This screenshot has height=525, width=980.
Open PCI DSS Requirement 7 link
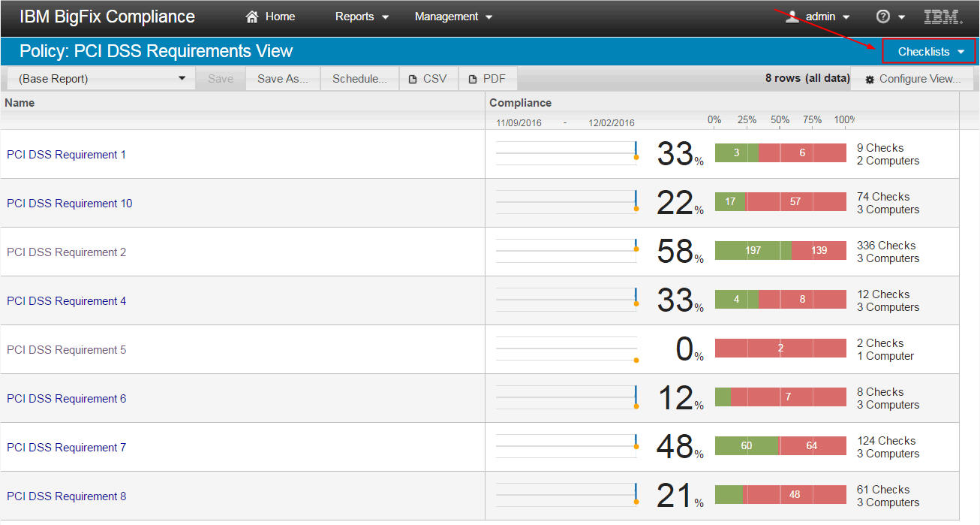pyautogui.click(x=66, y=448)
